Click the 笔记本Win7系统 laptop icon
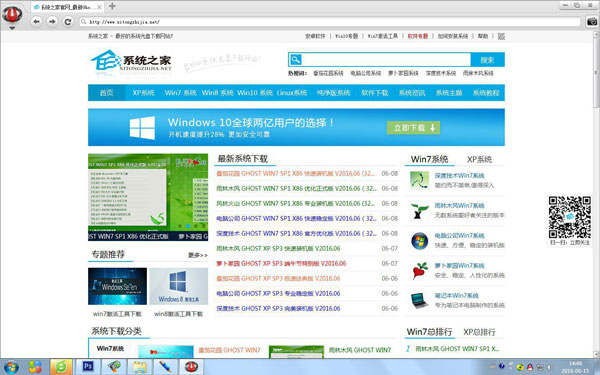This screenshot has width=600, height=375. point(419,300)
